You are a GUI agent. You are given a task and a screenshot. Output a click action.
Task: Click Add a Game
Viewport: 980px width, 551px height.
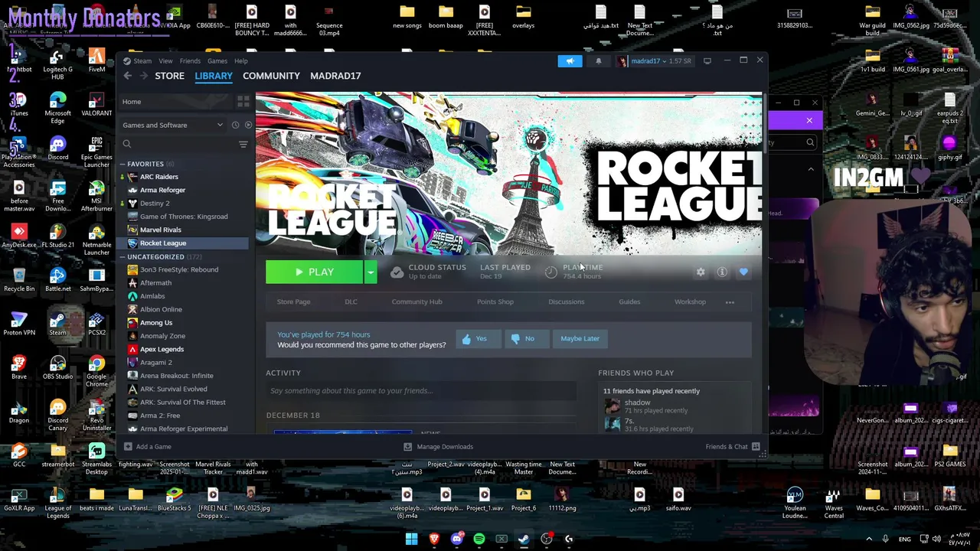(148, 446)
